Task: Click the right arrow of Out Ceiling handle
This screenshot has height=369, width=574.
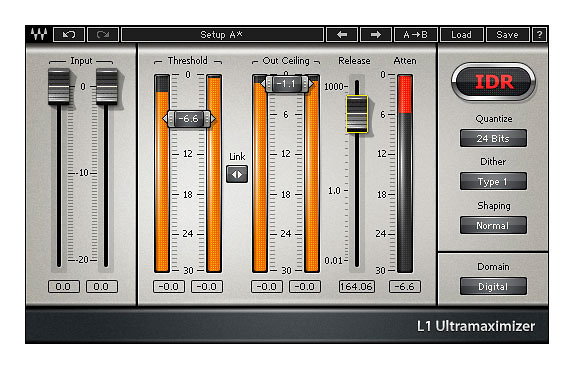Action: tap(311, 84)
